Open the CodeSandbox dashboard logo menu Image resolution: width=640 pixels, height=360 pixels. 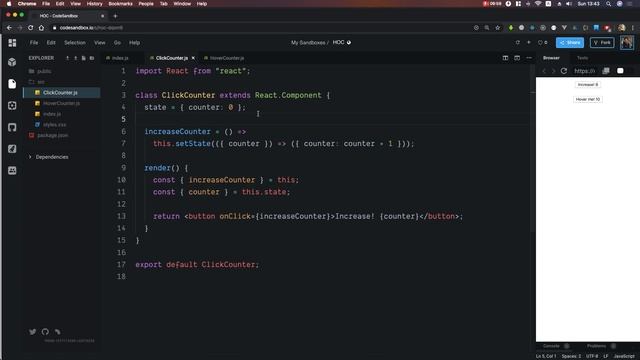[12, 42]
